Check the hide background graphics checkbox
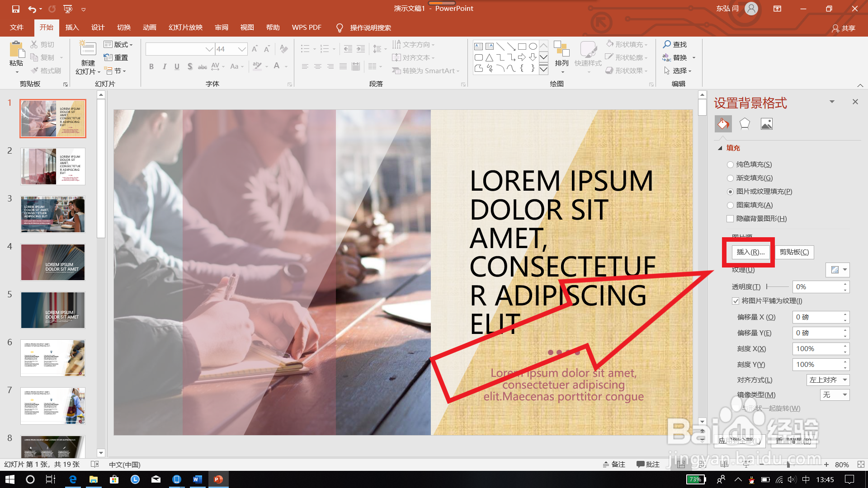 (730, 219)
